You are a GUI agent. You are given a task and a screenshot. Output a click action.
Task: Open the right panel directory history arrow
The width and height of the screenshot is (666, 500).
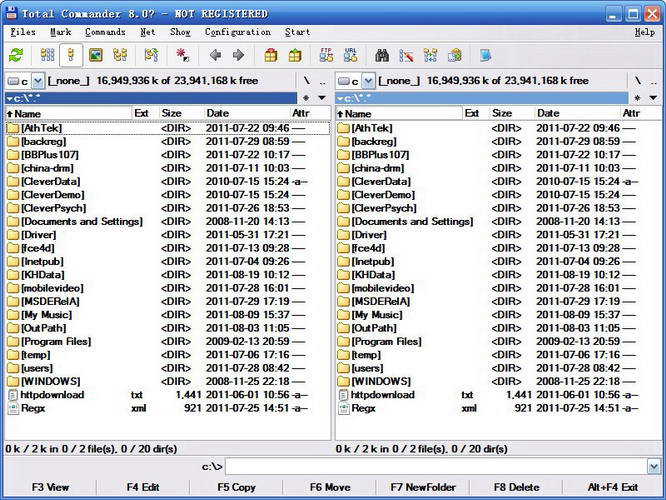tap(654, 98)
